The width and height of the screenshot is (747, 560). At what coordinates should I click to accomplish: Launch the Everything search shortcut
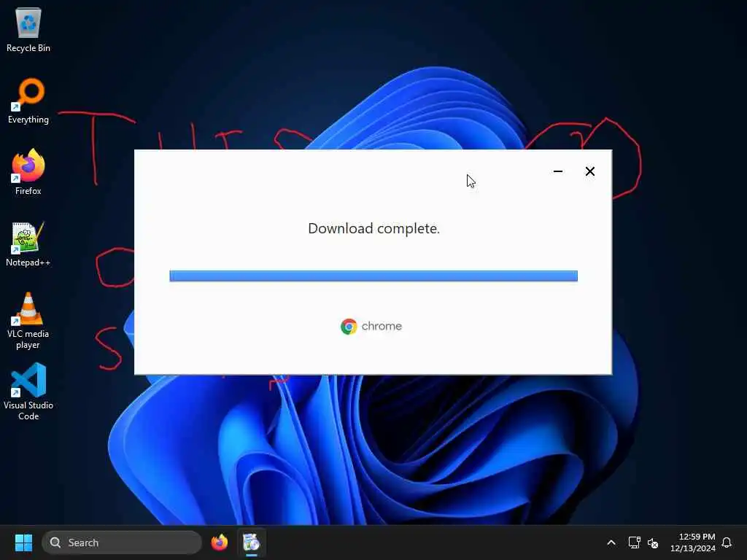click(28, 101)
